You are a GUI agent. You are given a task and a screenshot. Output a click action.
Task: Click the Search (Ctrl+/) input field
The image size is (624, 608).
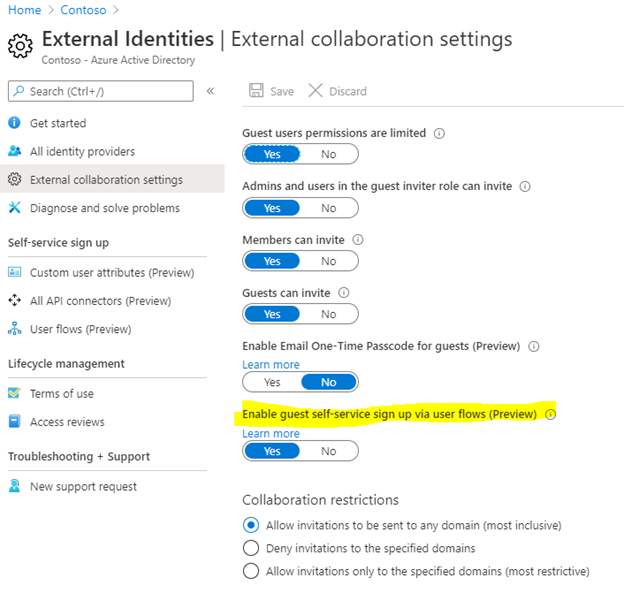[x=101, y=91]
